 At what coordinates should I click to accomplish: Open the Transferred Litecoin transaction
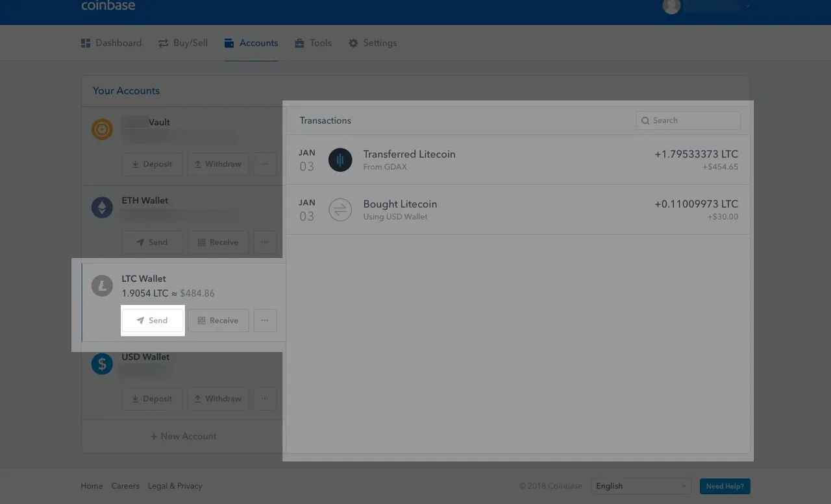pyautogui.click(x=518, y=160)
